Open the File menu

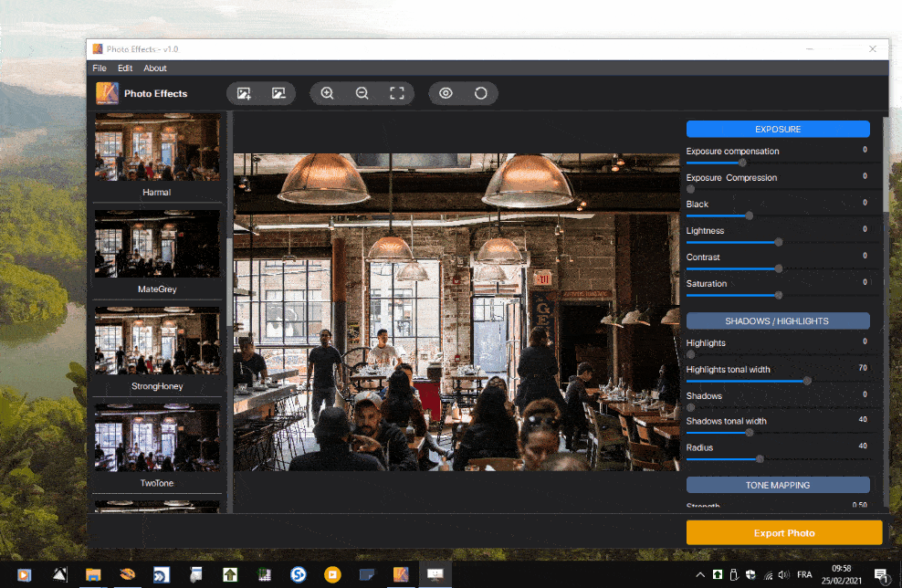[100, 68]
